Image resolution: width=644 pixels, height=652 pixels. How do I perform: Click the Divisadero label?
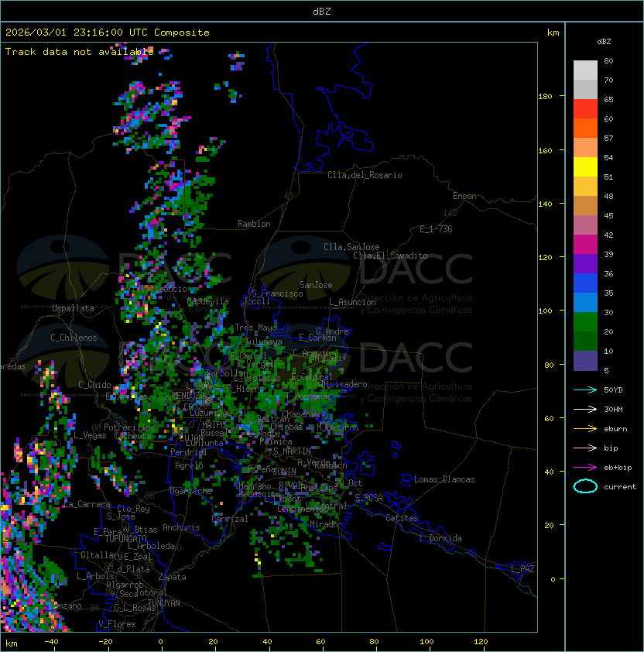(x=344, y=384)
